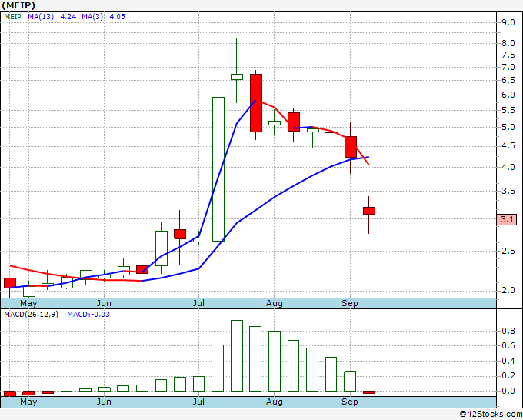Screen dimensions: 523x420
Task: Select the 3.5 price axis label
Action: click(508, 191)
